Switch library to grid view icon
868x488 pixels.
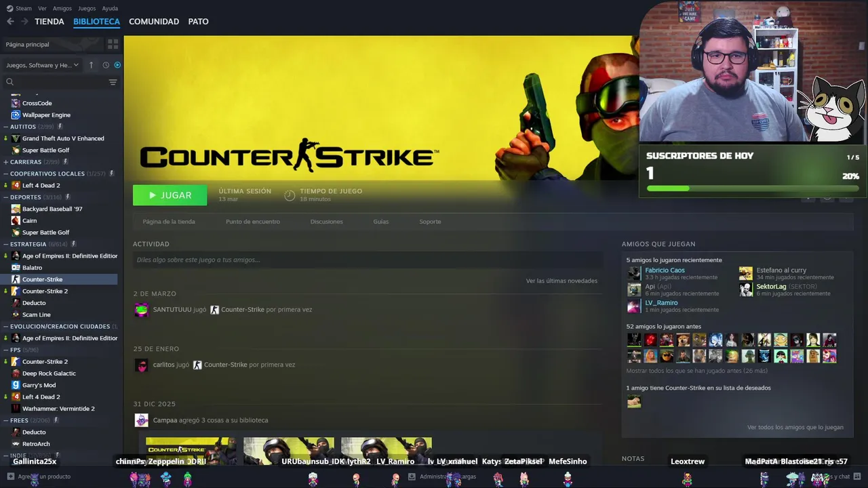click(113, 44)
